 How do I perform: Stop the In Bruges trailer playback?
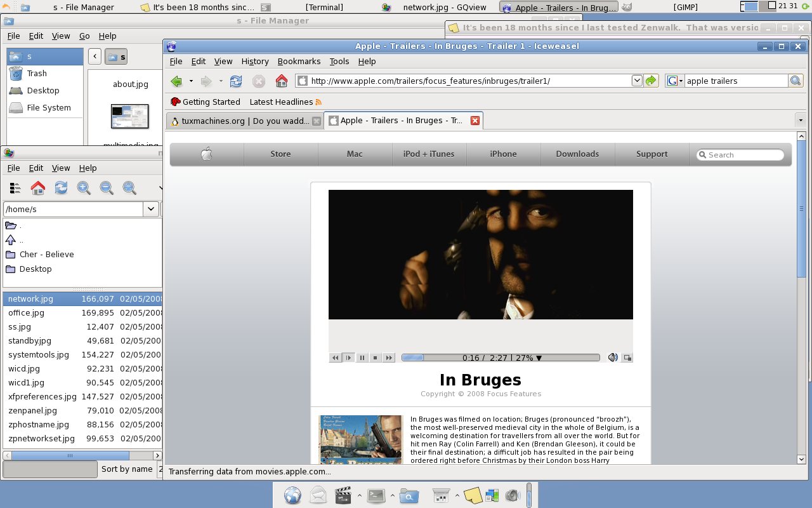click(x=375, y=358)
